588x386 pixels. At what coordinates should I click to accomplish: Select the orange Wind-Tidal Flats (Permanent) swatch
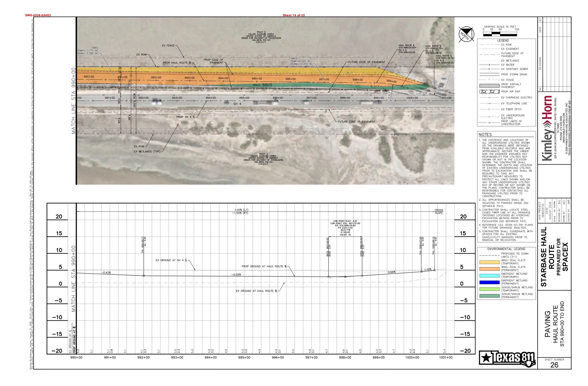(x=489, y=269)
